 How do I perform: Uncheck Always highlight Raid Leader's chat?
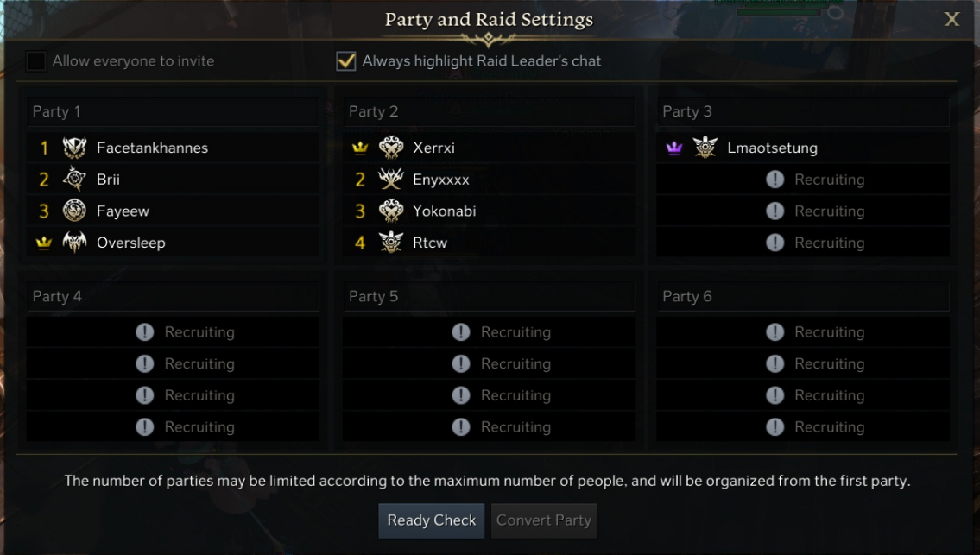346,61
